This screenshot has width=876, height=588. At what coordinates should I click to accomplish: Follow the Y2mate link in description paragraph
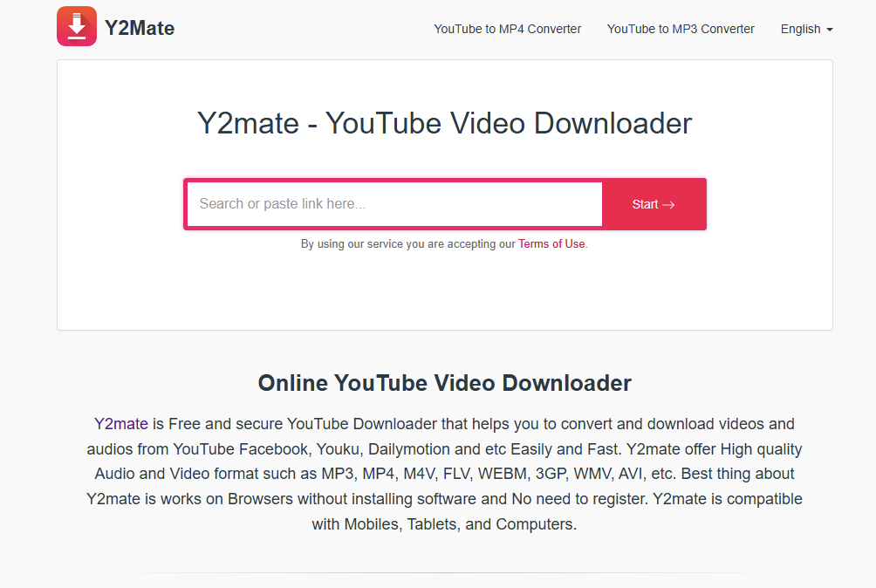click(x=121, y=424)
